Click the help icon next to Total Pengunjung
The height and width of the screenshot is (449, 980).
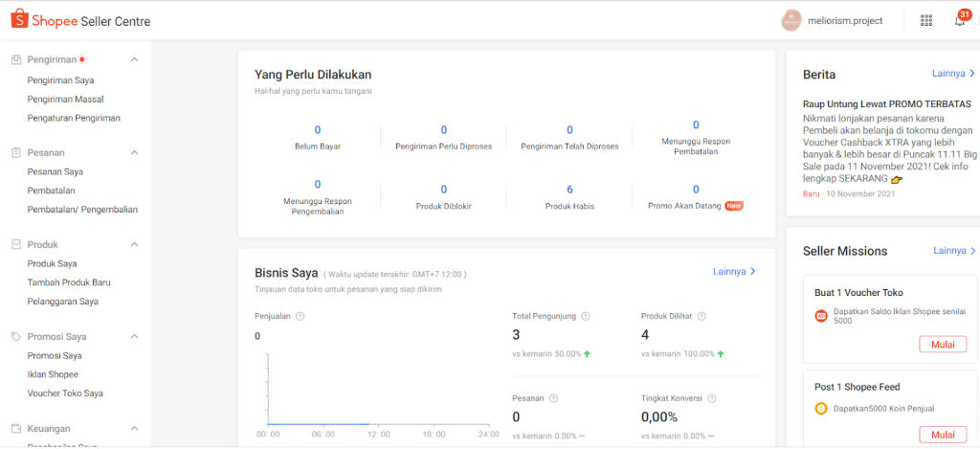(x=586, y=316)
